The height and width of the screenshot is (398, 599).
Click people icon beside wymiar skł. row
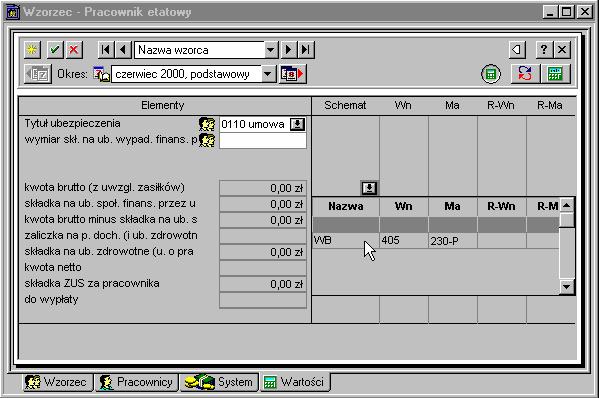(207, 140)
